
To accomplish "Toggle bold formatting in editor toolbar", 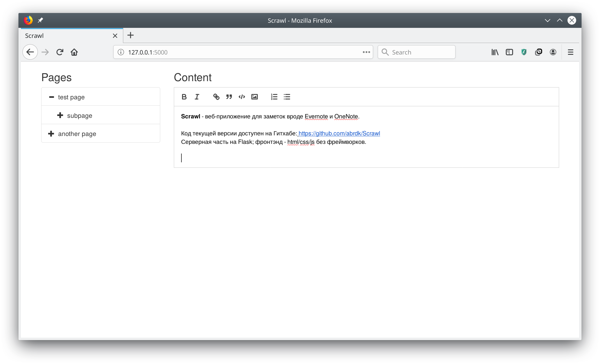I will tap(184, 97).
